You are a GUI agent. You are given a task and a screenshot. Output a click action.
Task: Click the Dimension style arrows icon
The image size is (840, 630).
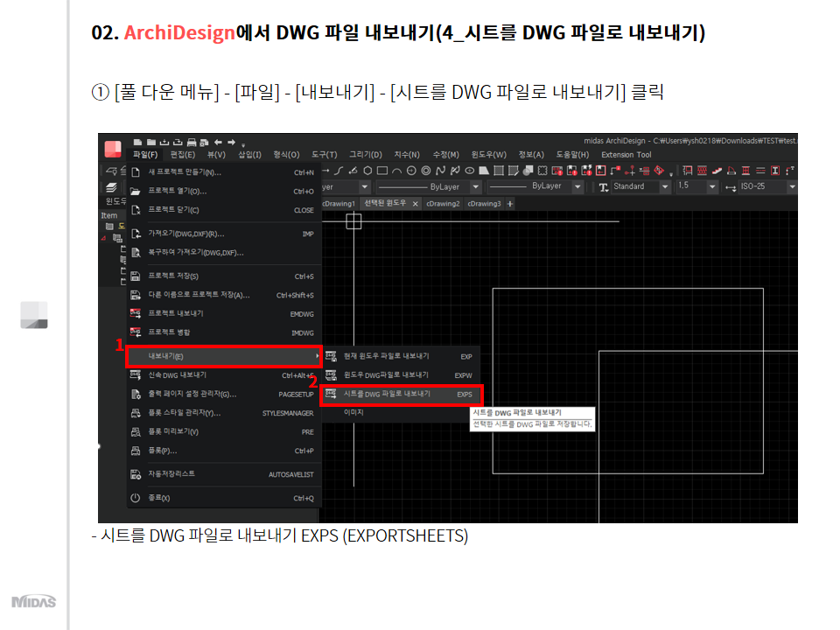[x=730, y=187]
